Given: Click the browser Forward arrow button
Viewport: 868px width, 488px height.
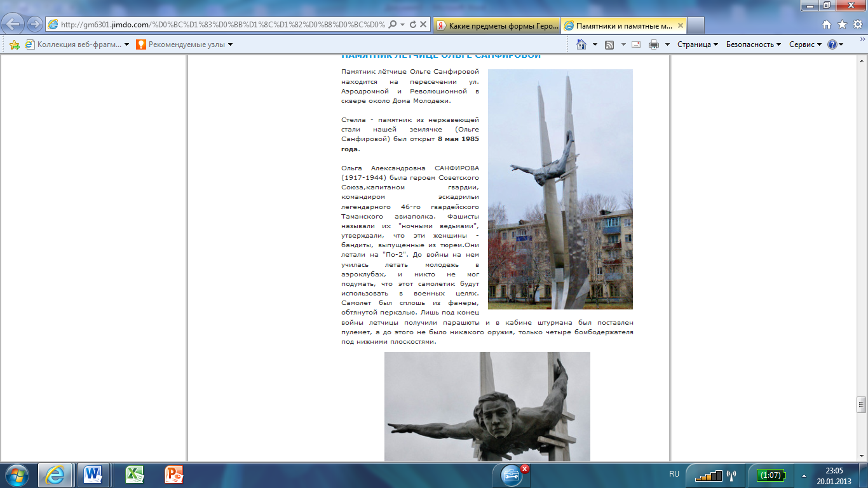Looking at the screenshot, I should 35,24.
